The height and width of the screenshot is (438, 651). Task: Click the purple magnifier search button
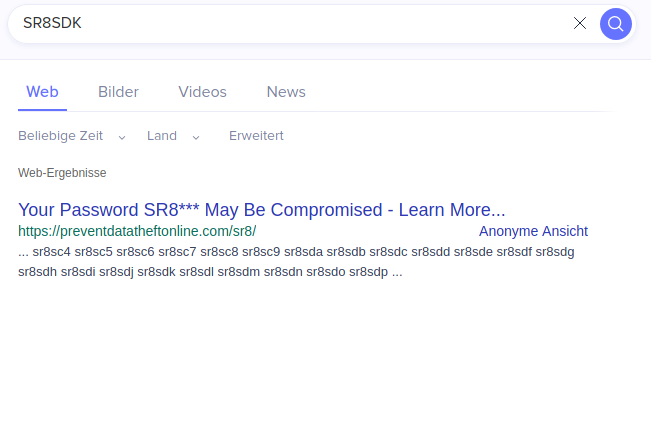tap(615, 23)
